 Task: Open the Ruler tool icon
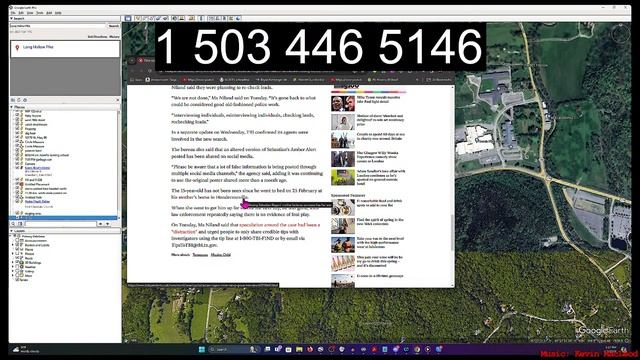click(201, 18)
